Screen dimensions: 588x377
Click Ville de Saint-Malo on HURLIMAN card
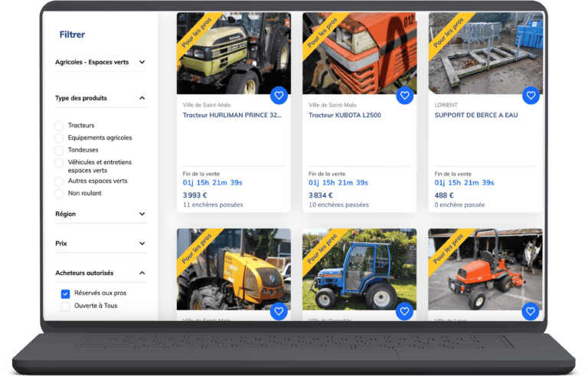[x=207, y=105]
